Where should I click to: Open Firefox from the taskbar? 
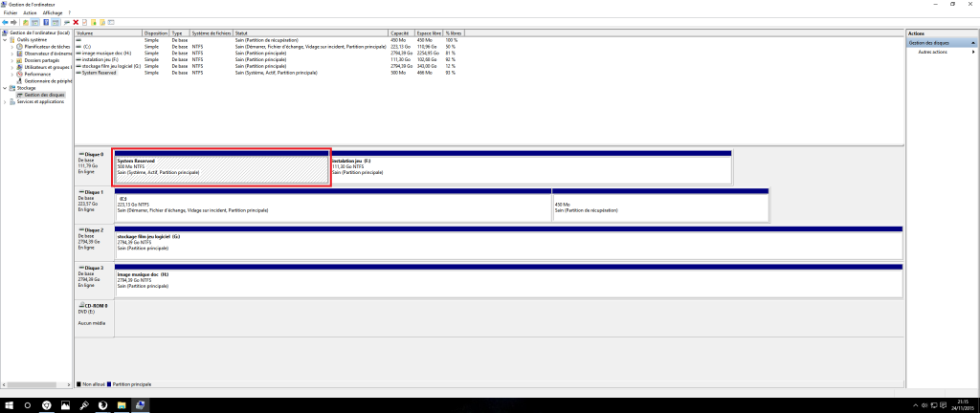click(x=102, y=405)
